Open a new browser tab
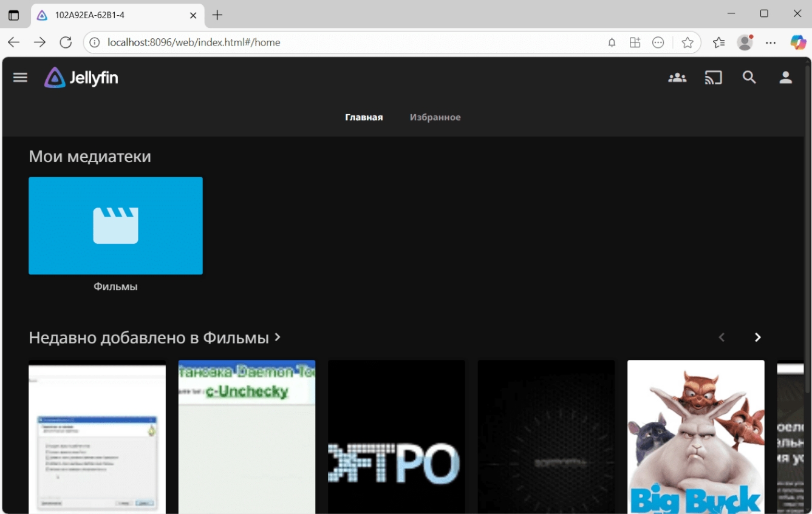 (x=217, y=15)
